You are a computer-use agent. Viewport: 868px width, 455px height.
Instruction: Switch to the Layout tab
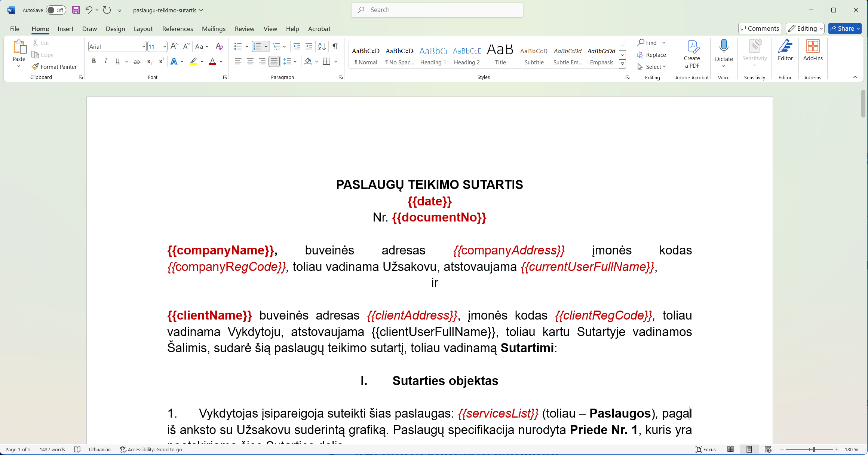click(143, 29)
